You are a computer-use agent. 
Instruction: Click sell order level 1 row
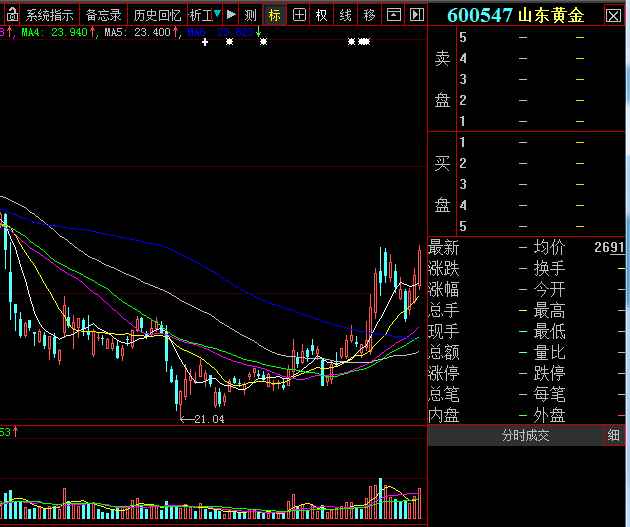coord(541,121)
